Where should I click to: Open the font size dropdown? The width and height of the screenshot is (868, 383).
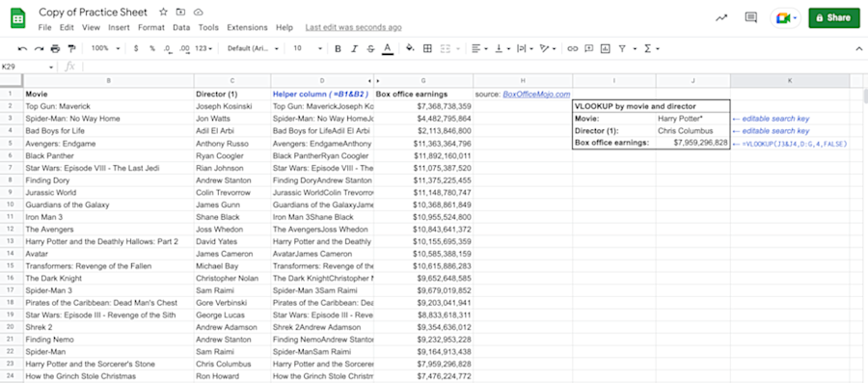tap(308, 48)
